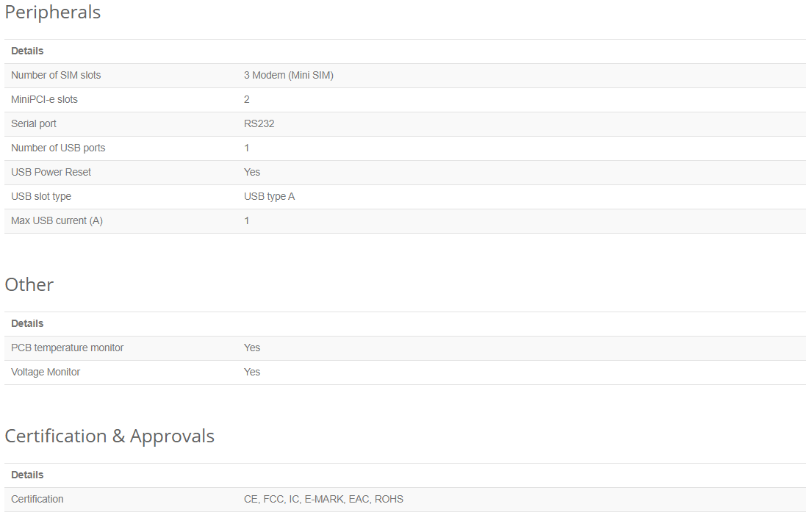This screenshot has width=812, height=518.
Task: Click the Certification & Approvals heading
Action: (x=109, y=436)
